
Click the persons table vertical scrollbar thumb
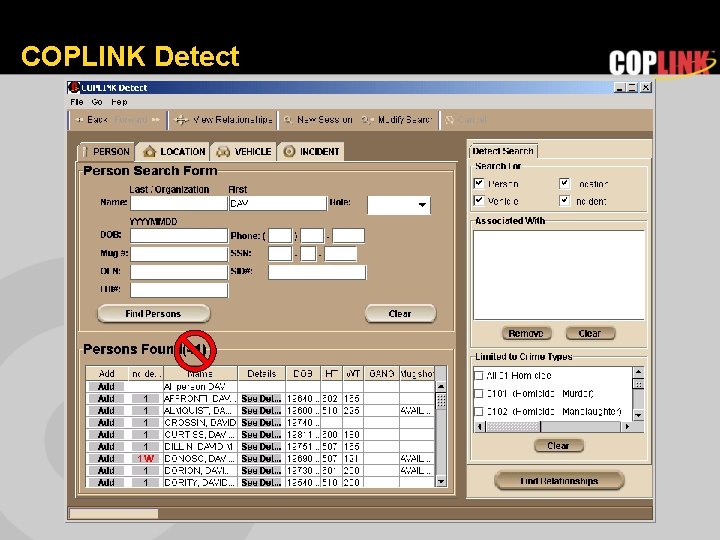[441, 401]
